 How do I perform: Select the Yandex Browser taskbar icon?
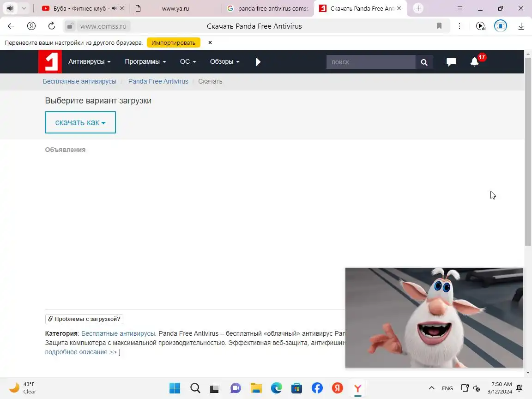(357, 388)
